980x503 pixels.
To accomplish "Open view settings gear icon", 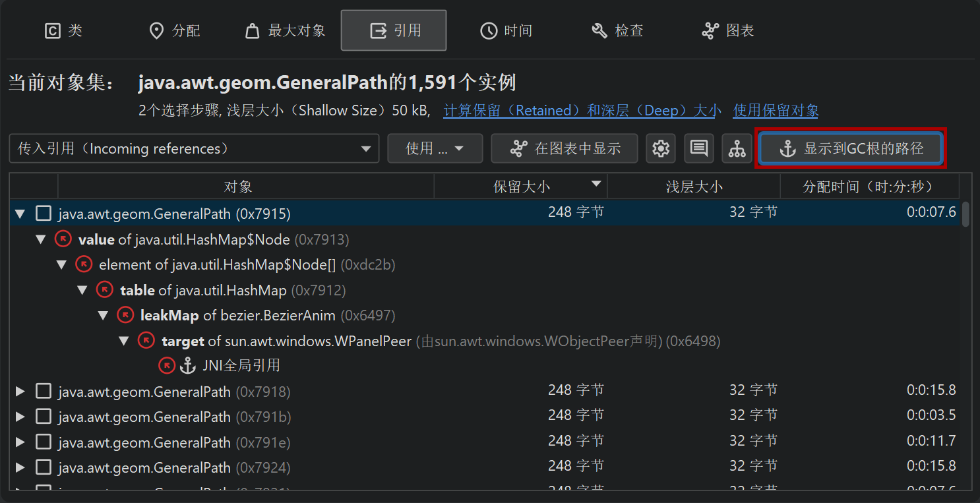I will coord(661,148).
